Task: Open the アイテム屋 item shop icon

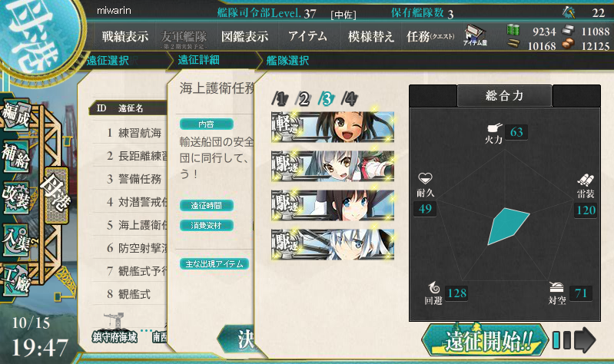Action: pyautogui.click(x=475, y=35)
